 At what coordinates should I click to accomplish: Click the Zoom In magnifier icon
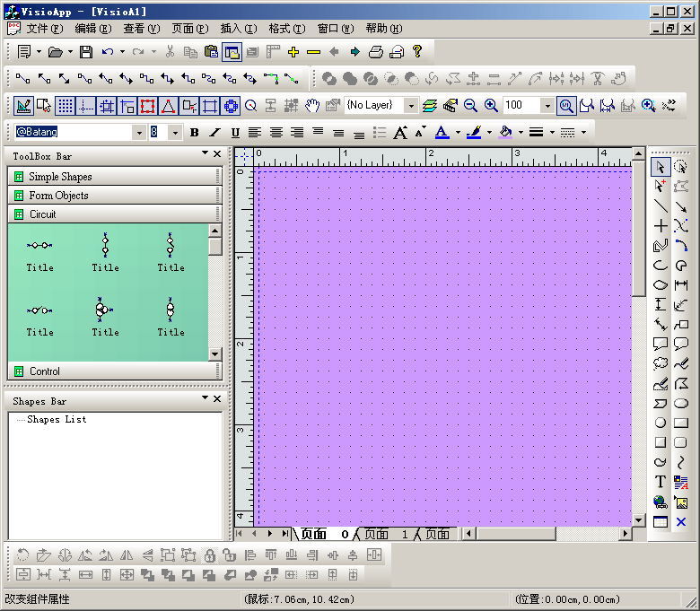pos(491,106)
